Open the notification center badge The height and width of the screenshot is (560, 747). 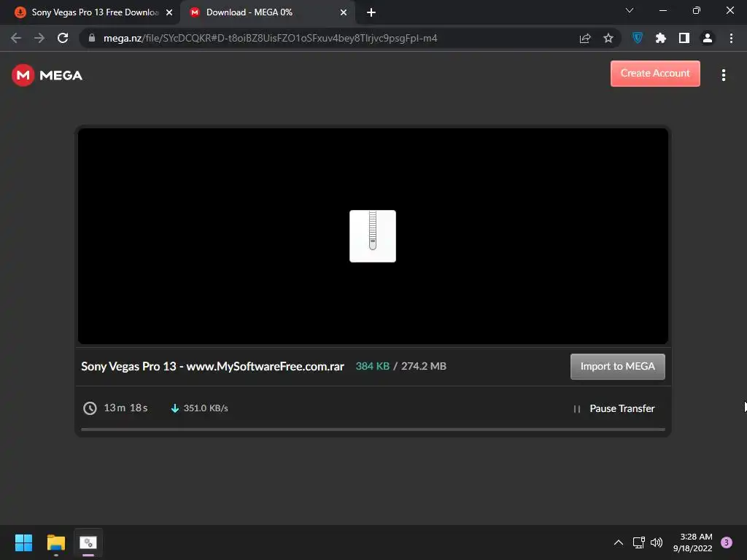click(727, 542)
